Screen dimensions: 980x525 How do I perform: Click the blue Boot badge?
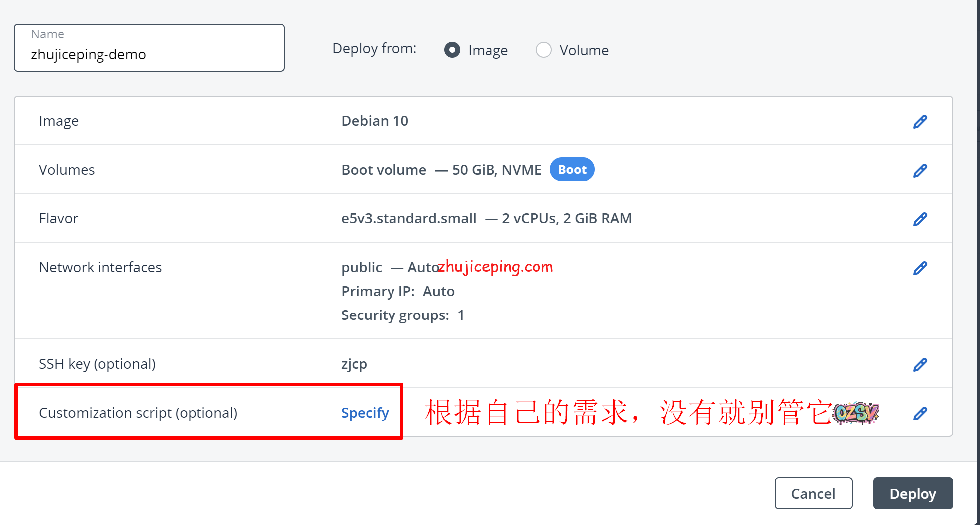(x=572, y=170)
